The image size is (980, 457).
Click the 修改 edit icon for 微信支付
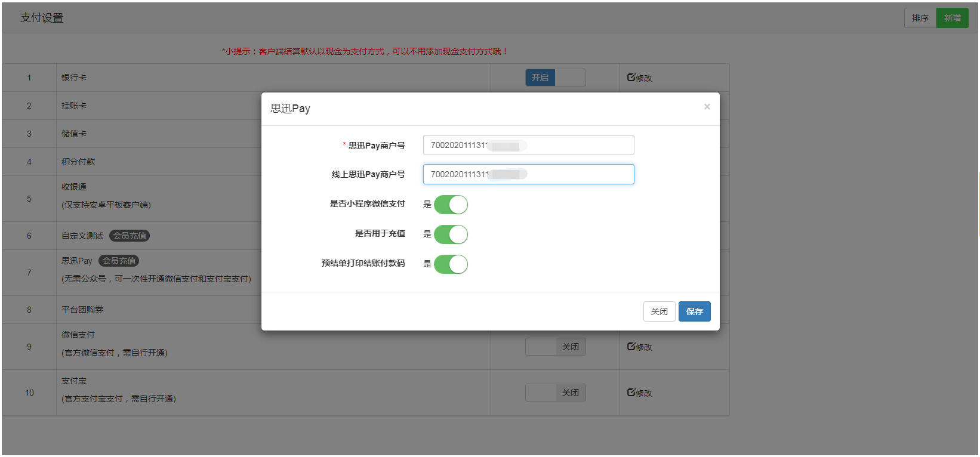click(639, 347)
